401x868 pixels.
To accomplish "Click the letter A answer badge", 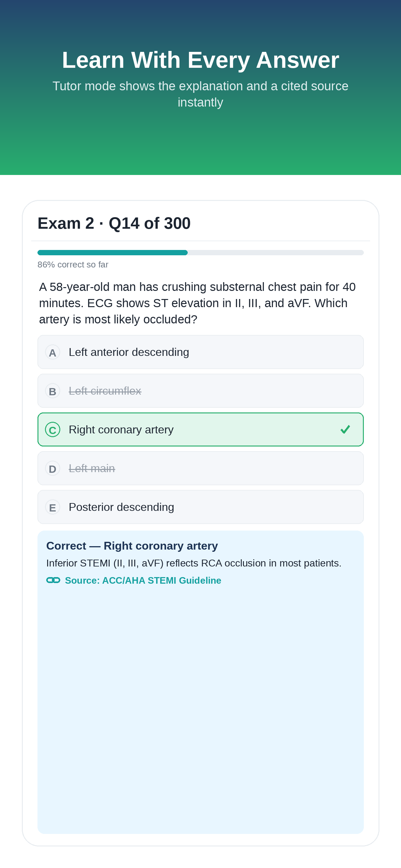I will click(x=52, y=352).
